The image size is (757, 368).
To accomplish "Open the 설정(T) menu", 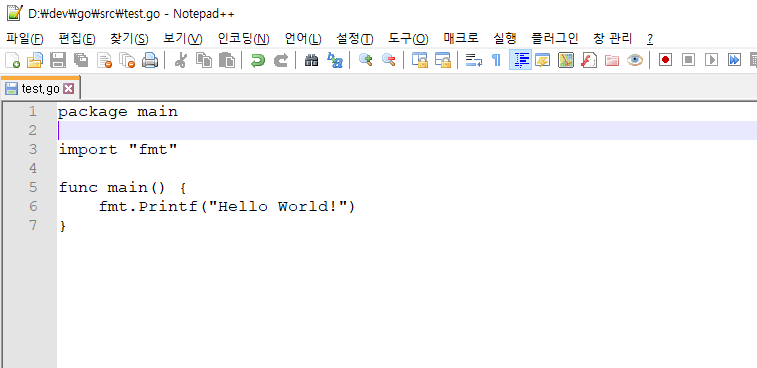I will (355, 39).
